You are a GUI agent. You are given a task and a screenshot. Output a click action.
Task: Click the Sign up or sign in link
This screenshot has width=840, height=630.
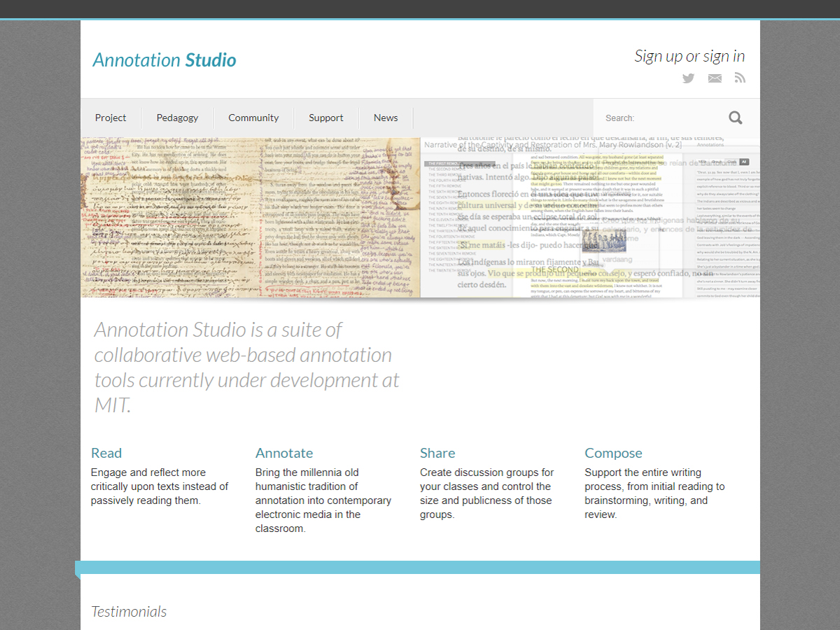pos(689,56)
